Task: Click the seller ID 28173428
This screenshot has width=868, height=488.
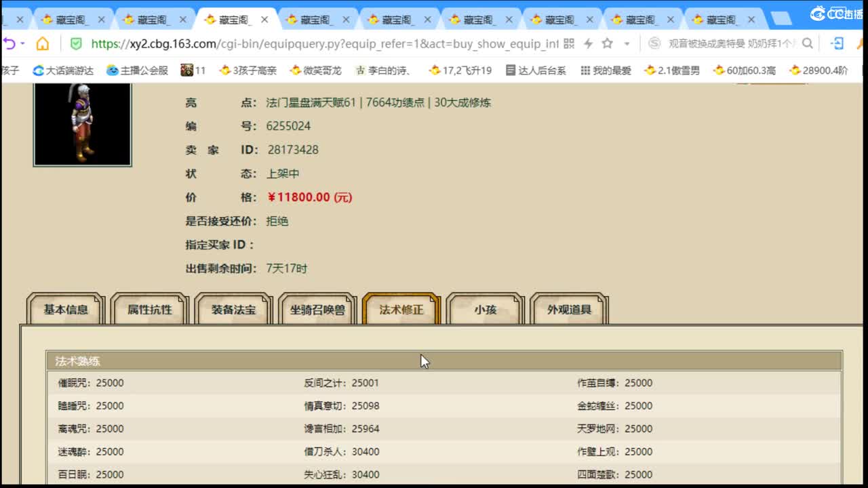Action: (293, 150)
